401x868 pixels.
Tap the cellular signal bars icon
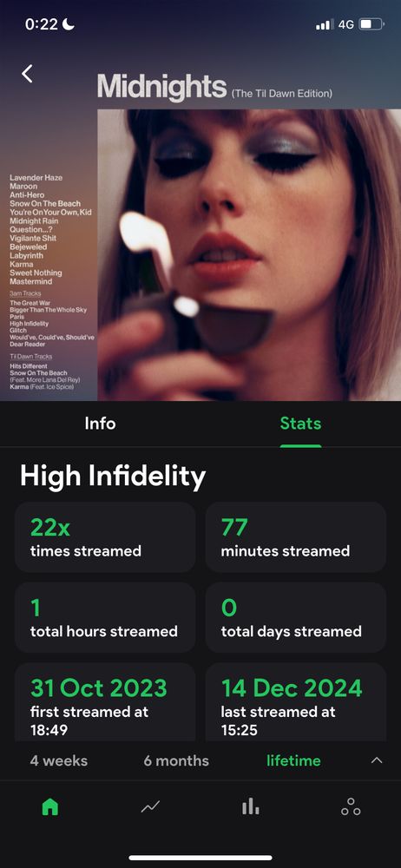pos(325,24)
